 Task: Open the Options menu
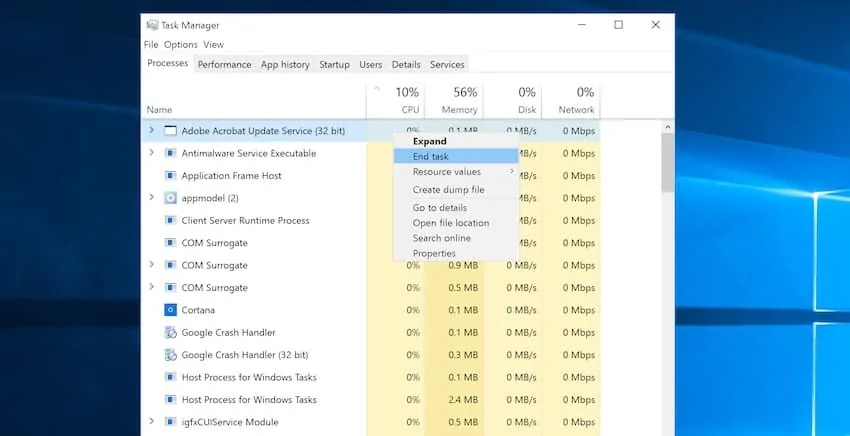pos(181,44)
